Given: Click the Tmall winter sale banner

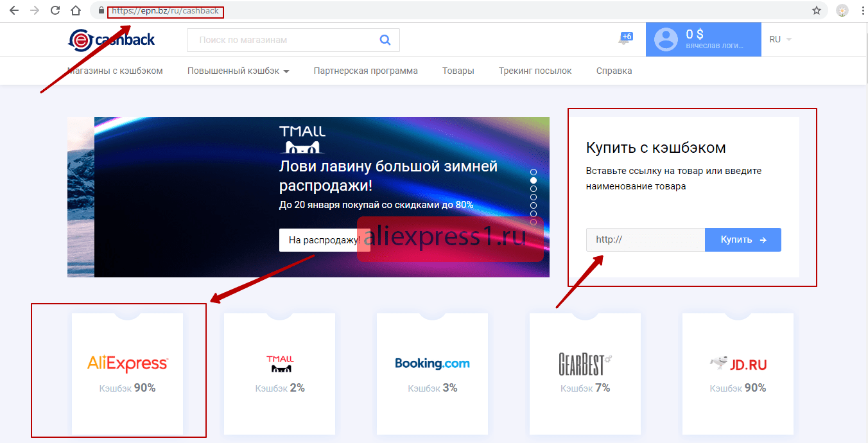Looking at the screenshot, I should pos(322,197).
